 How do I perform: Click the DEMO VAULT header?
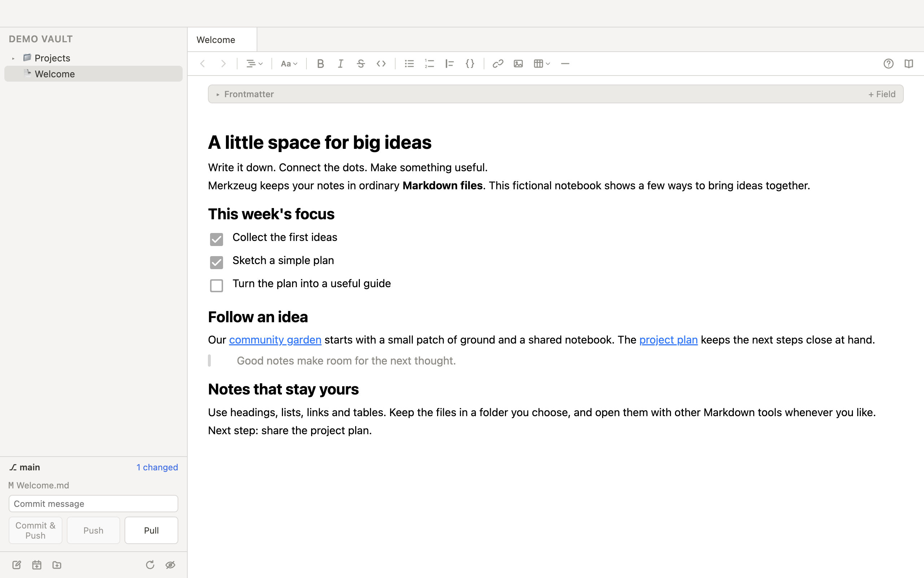(x=41, y=39)
